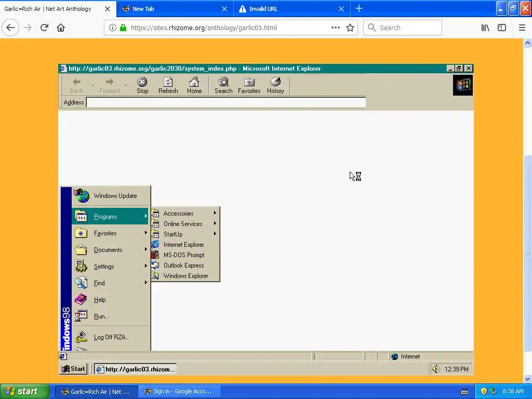Expand Online Services submenu
Image resolution: width=532 pixels, height=399 pixels.
pyautogui.click(x=185, y=224)
